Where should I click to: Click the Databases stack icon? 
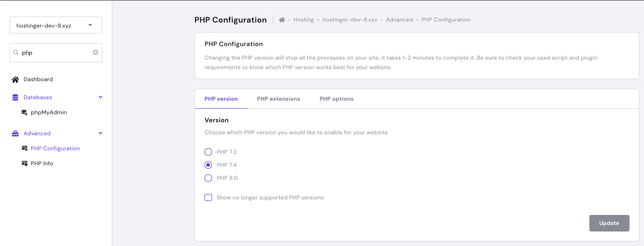(x=15, y=97)
